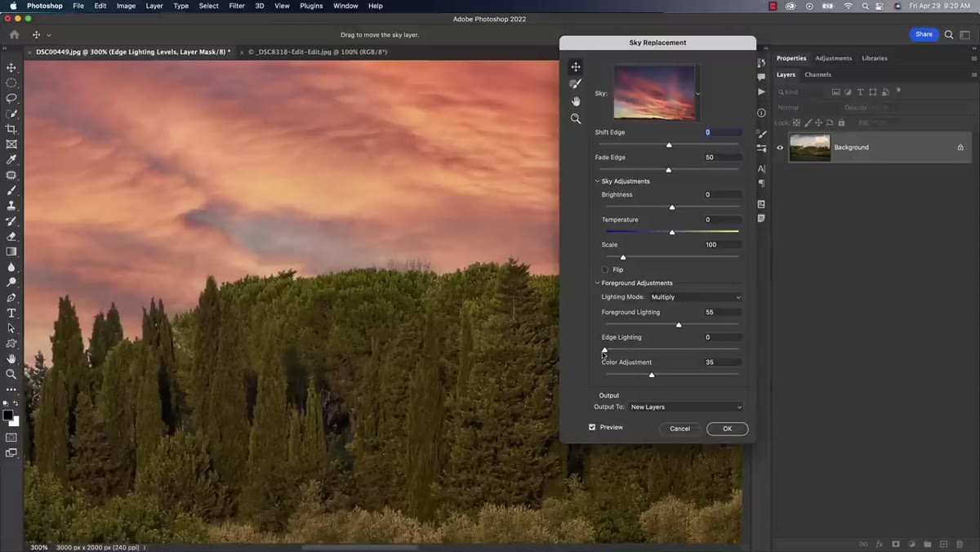Image resolution: width=980 pixels, height=552 pixels.
Task: Switch to the Channels tab
Action: 817,74
